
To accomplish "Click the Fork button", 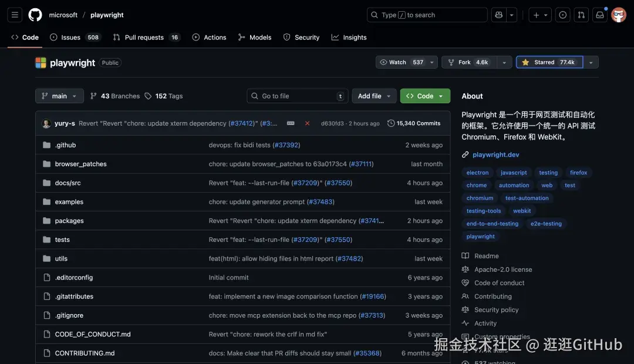I will (469, 62).
